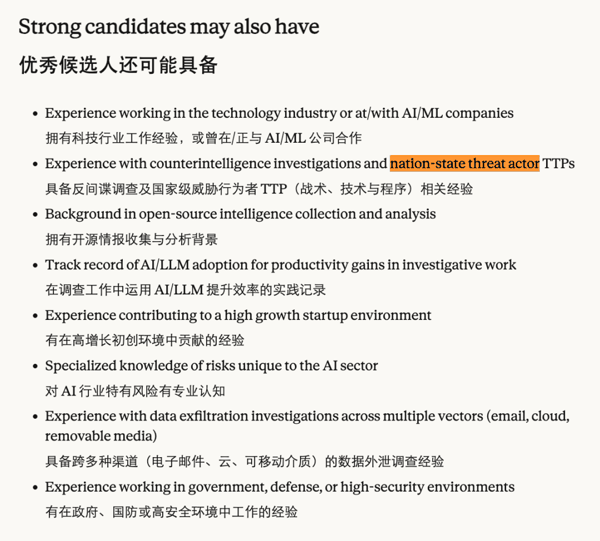This screenshot has width=600, height=541.
Task: Click the Chinese line mentioning TTP（战术、技术与程序）
Action: click(x=259, y=189)
